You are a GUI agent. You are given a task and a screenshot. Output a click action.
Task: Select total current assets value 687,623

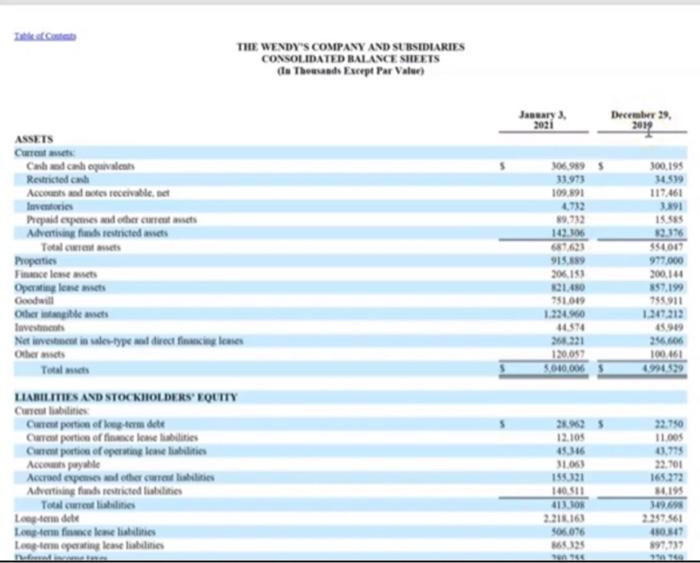[568, 247]
